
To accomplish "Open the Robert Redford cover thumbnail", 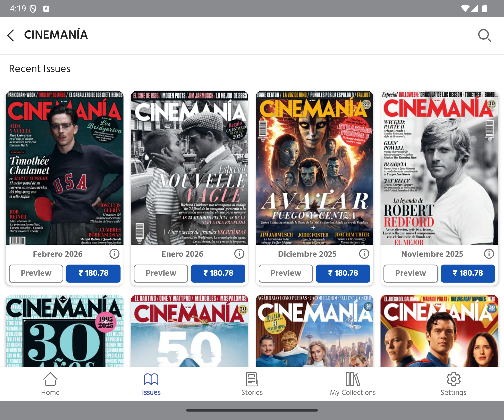I will point(439,168).
